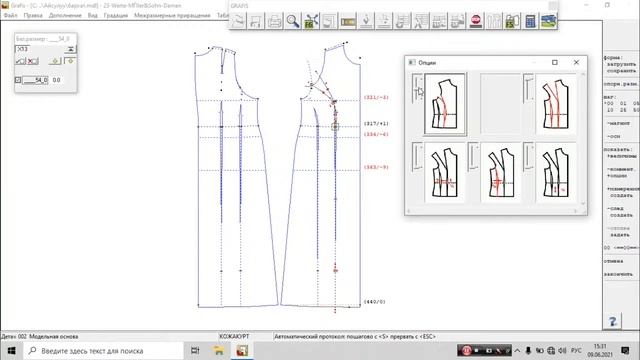The image size is (640, 360).
Task: Click the printer icon in GRAFIS toolbar
Action: pos(275,21)
